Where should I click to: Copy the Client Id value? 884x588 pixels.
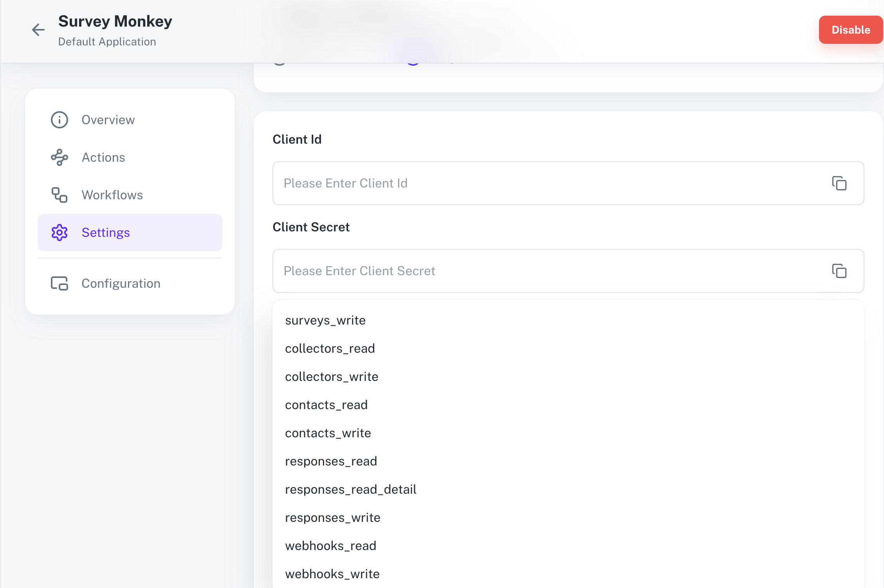[x=839, y=183]
